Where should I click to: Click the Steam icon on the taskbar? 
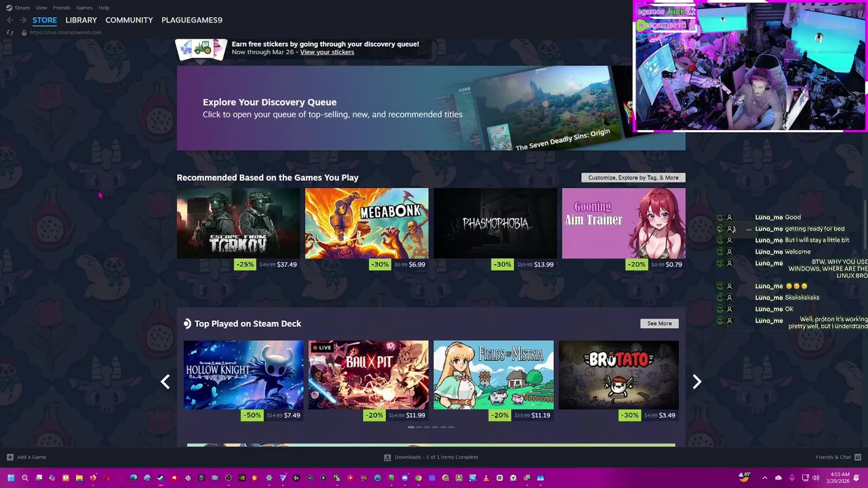(160, 478)
